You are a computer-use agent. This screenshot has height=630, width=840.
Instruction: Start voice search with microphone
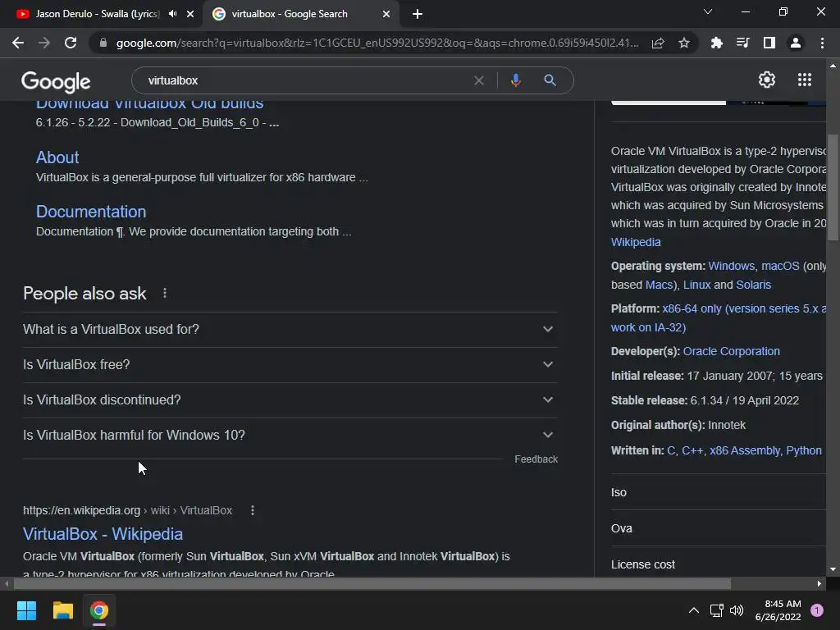[x=516, y=80]
